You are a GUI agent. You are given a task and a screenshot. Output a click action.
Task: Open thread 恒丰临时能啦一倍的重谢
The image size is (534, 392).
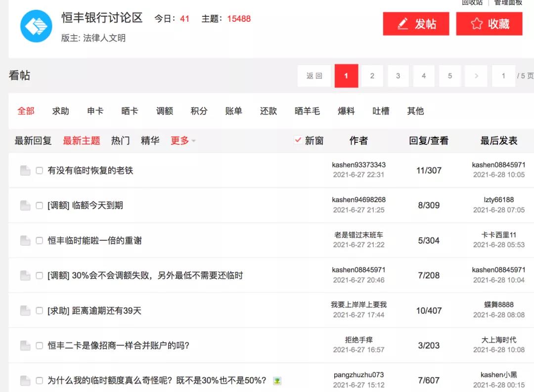(94, 240)
